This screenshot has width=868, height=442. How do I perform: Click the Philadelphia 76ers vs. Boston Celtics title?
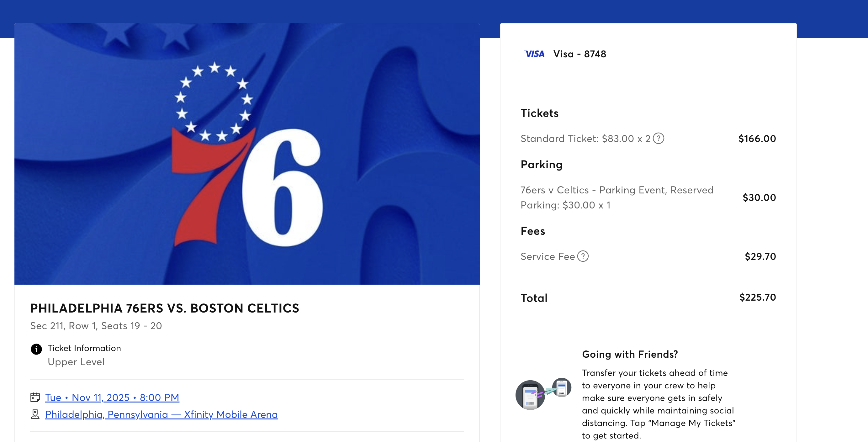(164, 308)
